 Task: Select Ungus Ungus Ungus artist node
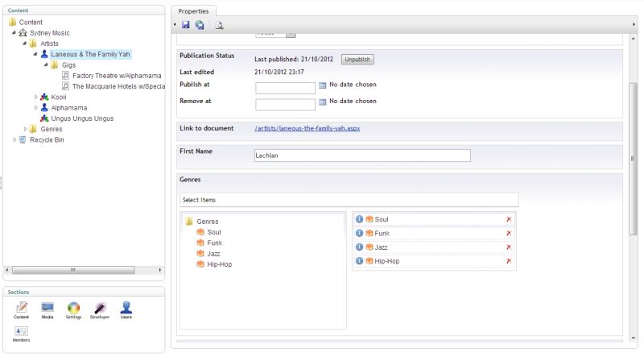coord(82,118)
